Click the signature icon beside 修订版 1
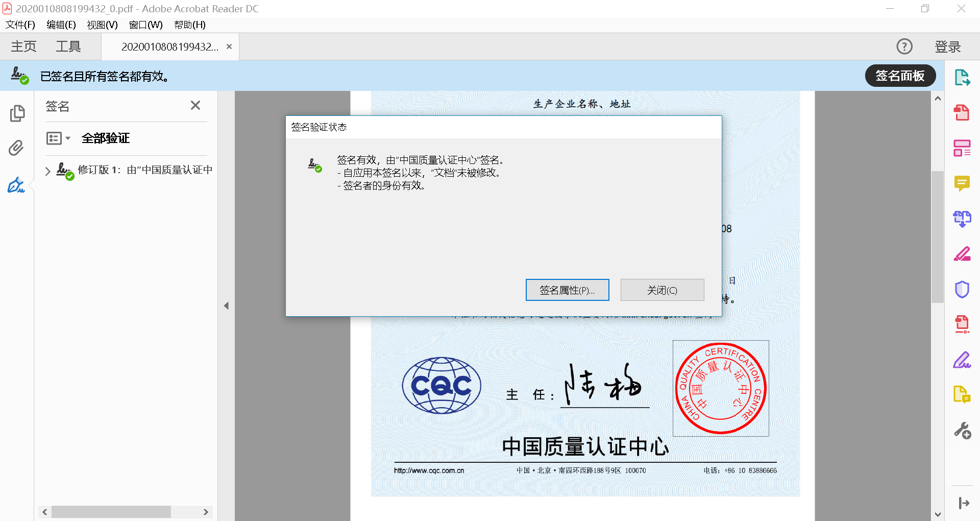The height and width of the screenshot is (521, 980). click(65, 171)
